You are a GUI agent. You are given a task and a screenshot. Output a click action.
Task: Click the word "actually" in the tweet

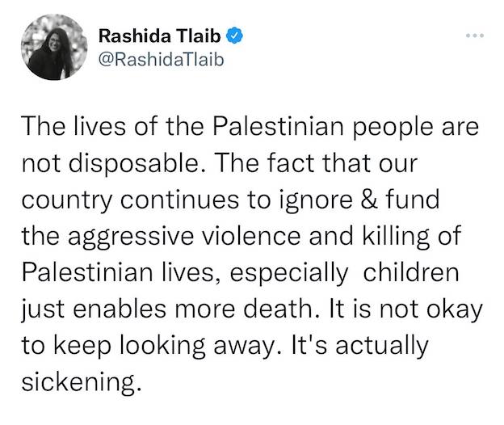coord(382,347)
